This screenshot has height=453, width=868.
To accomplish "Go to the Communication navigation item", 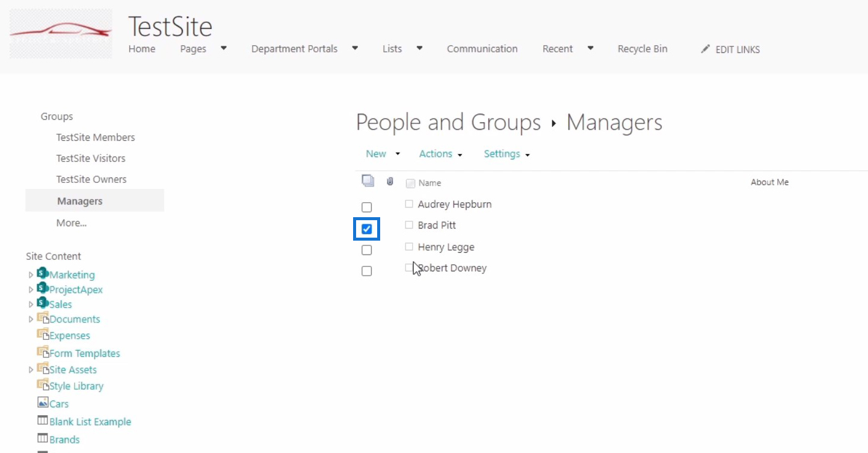I will 482,49.
